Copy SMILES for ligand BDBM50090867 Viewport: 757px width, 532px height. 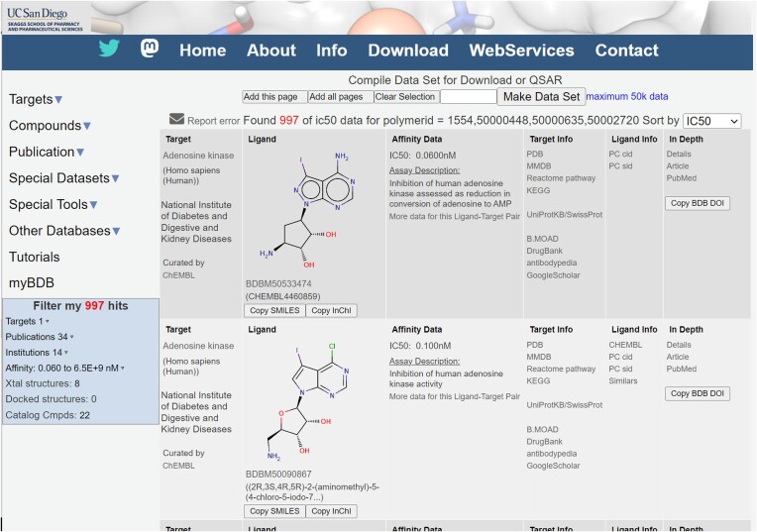274,511
